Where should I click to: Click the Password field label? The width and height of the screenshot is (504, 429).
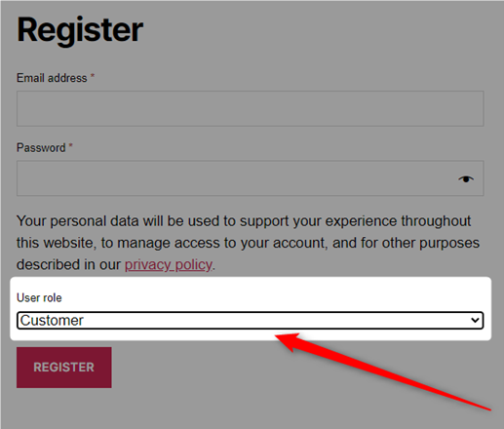pos(41,148)
